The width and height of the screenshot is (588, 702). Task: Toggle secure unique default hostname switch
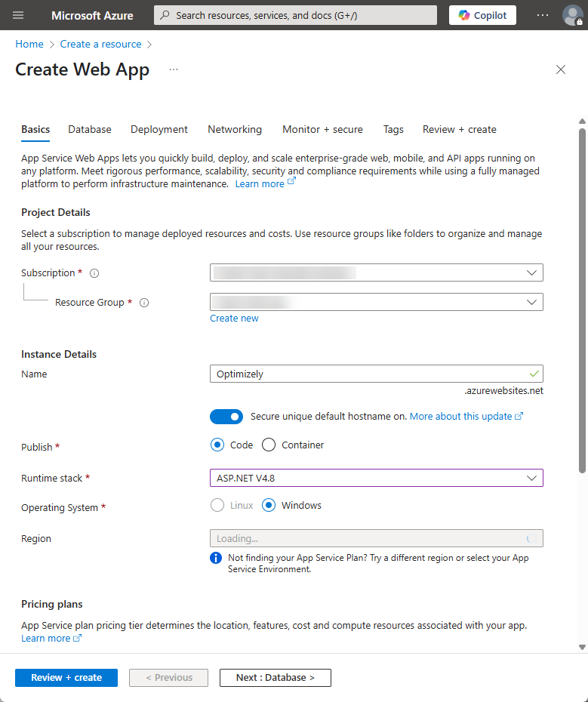coord(226,417)
